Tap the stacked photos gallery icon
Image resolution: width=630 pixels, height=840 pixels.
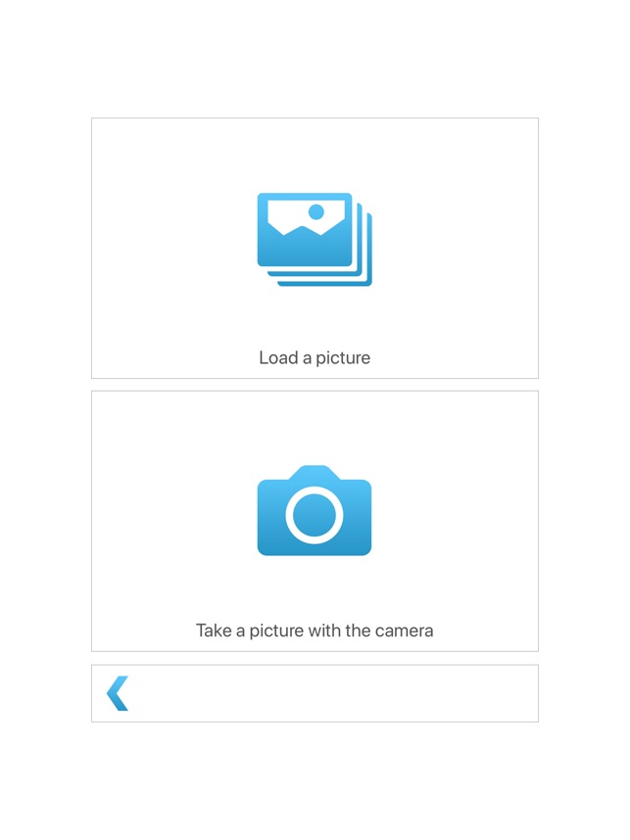(315, 240)
